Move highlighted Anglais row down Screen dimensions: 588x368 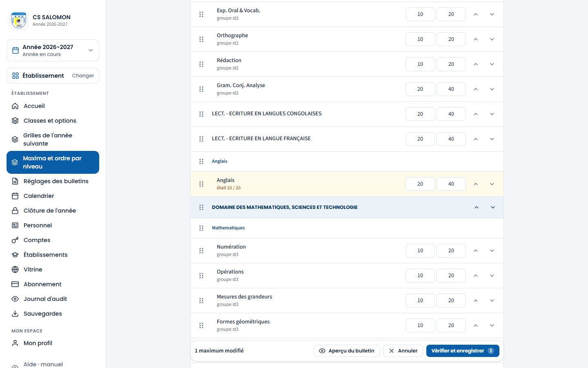(x=492, y=184)
